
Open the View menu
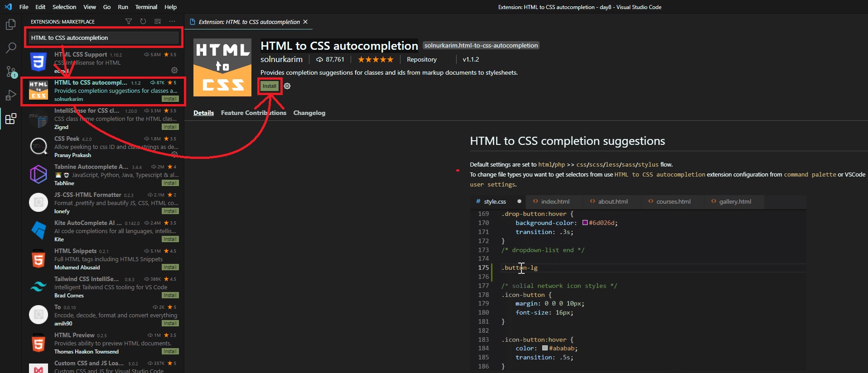point(90,7)
